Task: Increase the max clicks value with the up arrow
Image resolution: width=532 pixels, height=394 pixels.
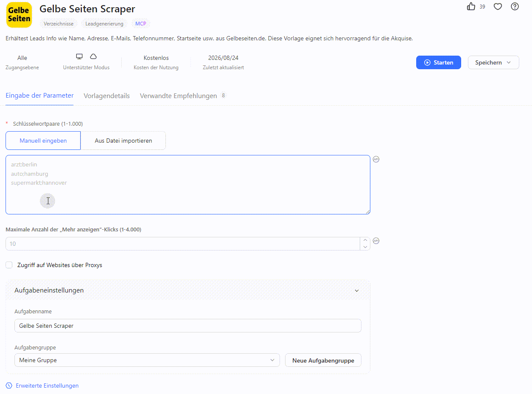Action: tap(365, 240)
